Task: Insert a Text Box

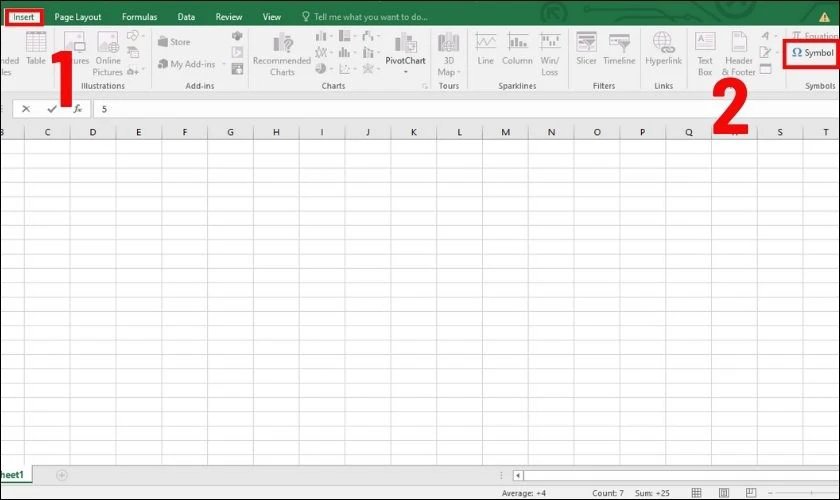Action: 705,54
